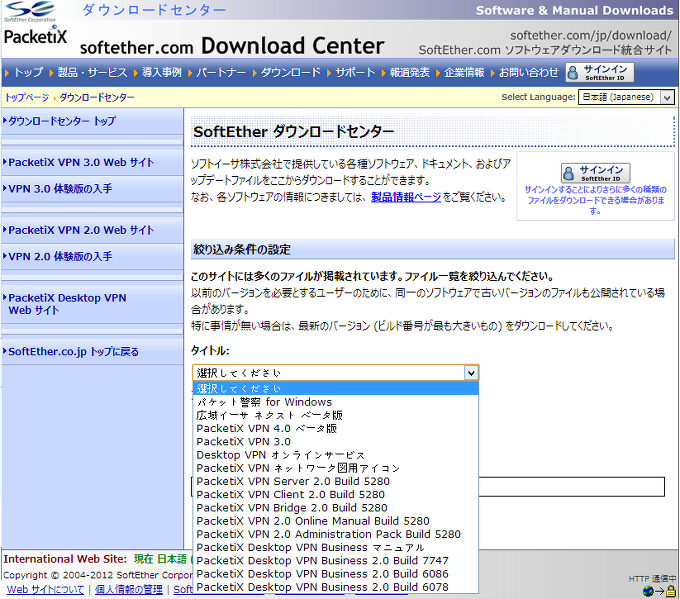Open PacketiX Desktop VPN Web サイト sidebar link

tap(67, 304)
